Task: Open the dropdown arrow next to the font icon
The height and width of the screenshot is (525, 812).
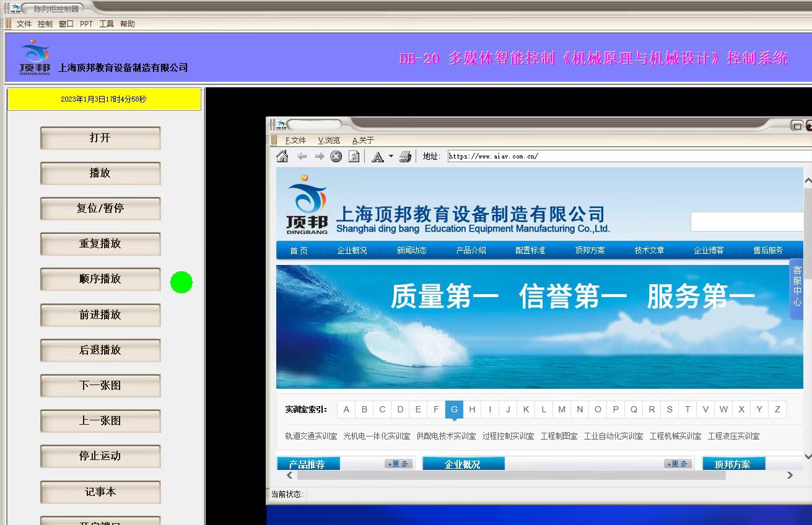Action: click(391, 156)
